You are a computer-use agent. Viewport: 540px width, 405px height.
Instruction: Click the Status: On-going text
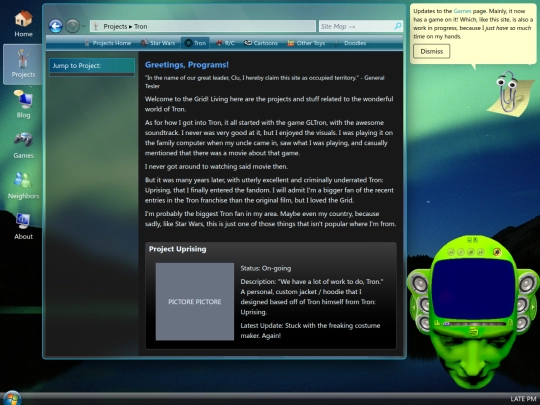tap(266, 268)
